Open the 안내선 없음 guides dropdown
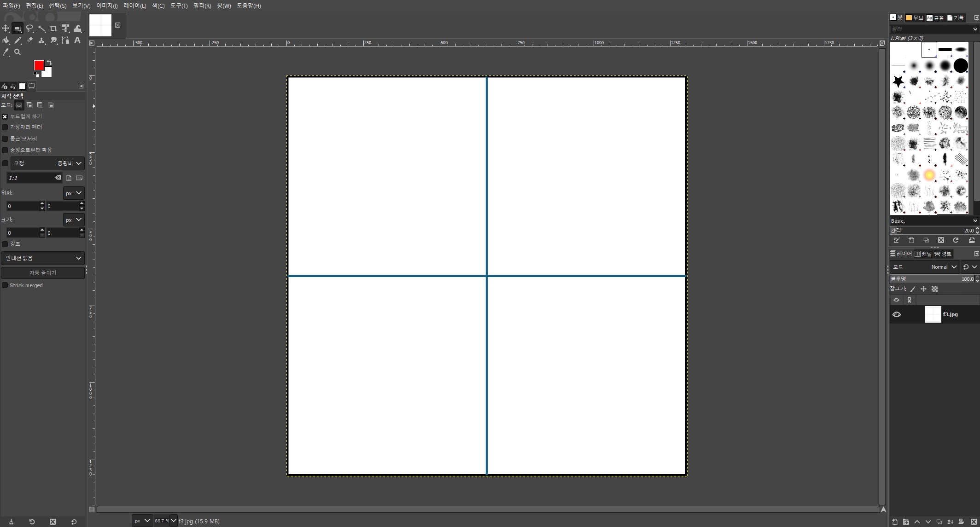 click(x=43, y=258)
